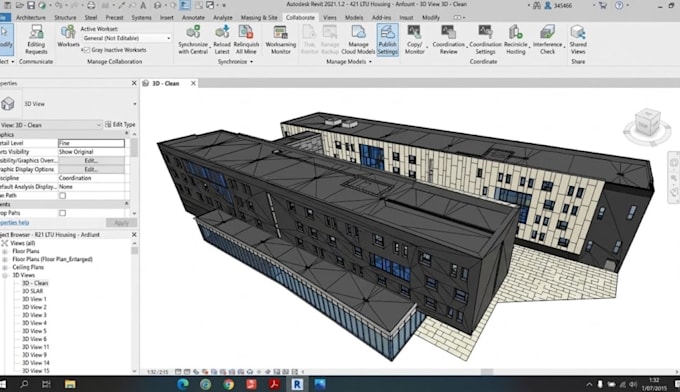Expand Floor Plans (Floor Plan_Enlarged) node
The image size is (680, 392).
5,259
